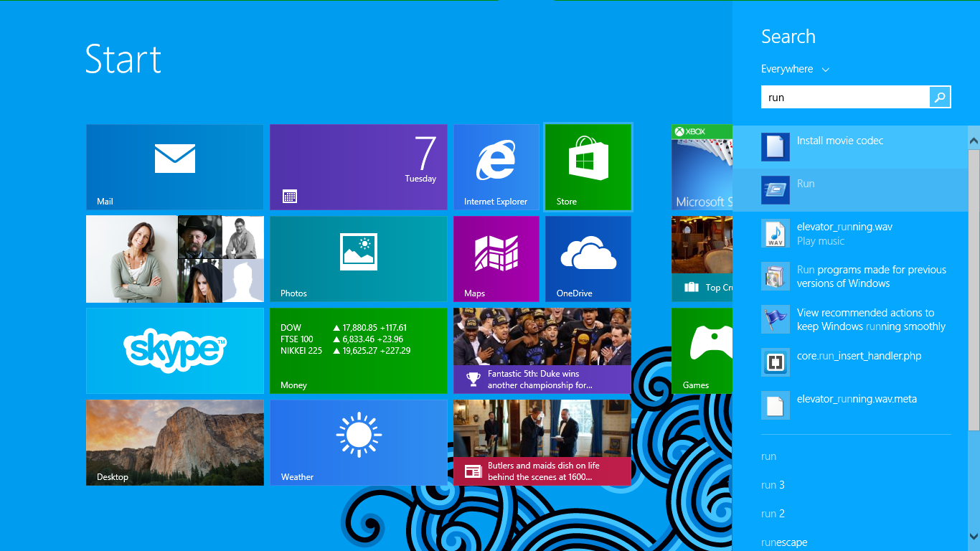The height and width of the screenshot is (551, 980).
Task: Open the Calendar tile showing Tuesday 7
Action: (359, 167)
